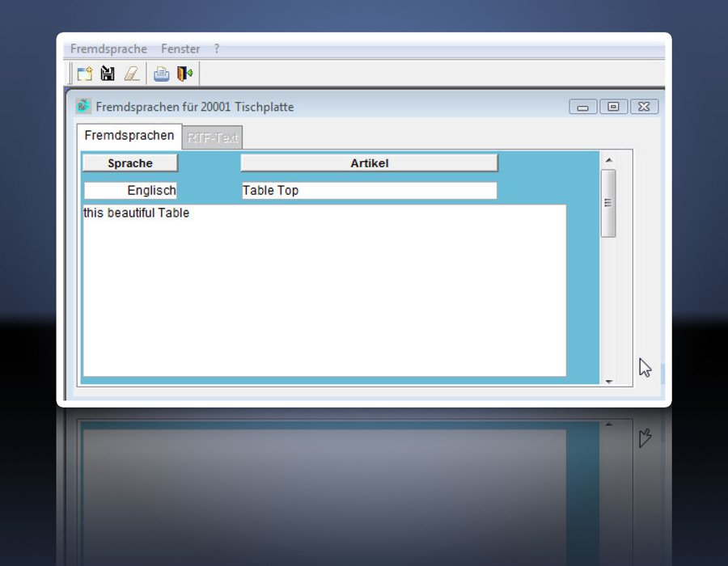The width and height of the screenshot is (728, 566).
Task: Click the exit door icon
Action: pyautogui.click(x=184, y=74)
